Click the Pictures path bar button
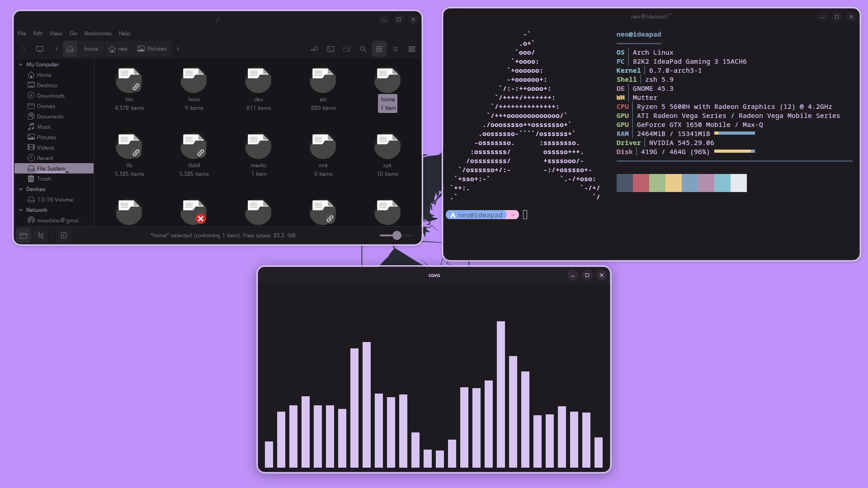The width and height of the screenshot is (868, 488). pos(152,49)
